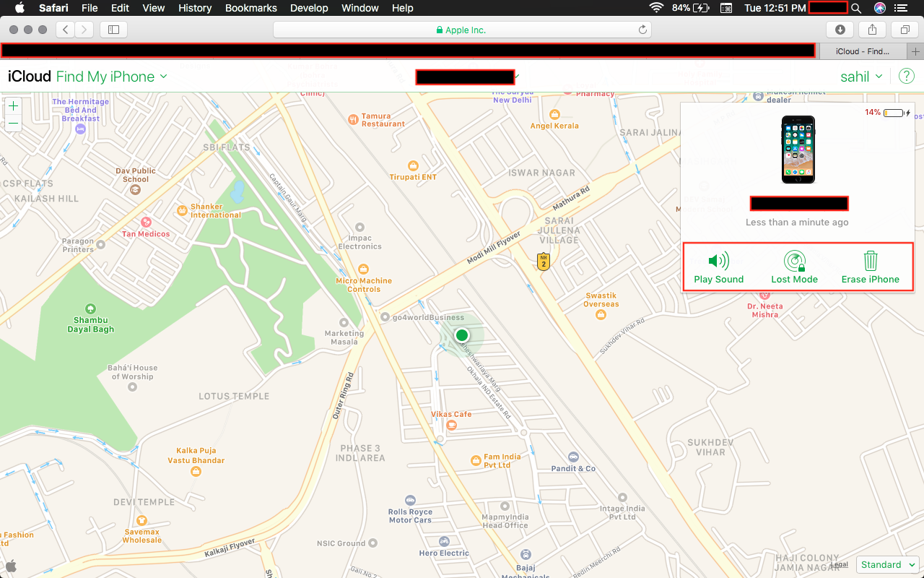Open the Help menu

[x=403, y=8]
